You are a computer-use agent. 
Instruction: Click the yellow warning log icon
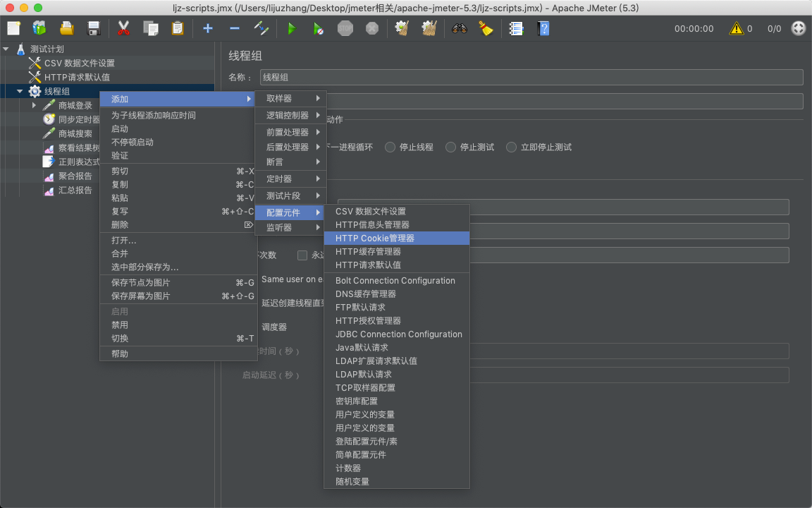(737, 28)
